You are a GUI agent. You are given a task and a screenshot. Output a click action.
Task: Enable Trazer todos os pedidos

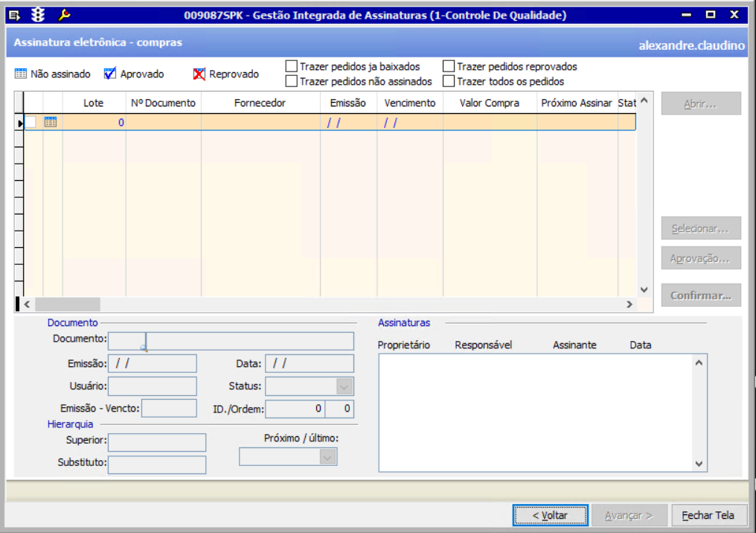[x=449, y=81]
